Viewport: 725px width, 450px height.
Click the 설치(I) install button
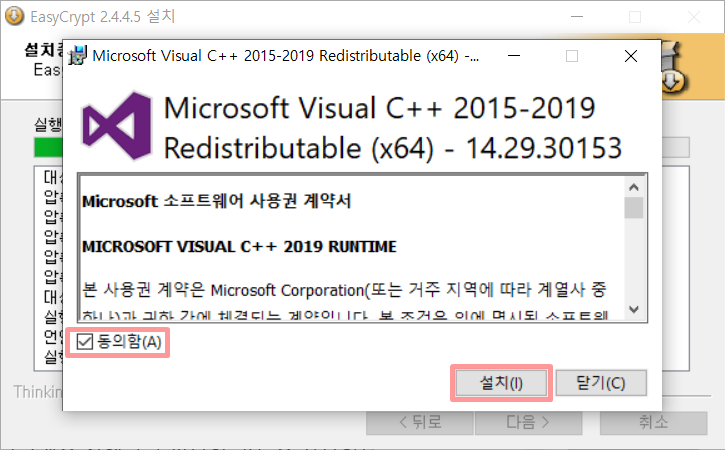[501, 383]
